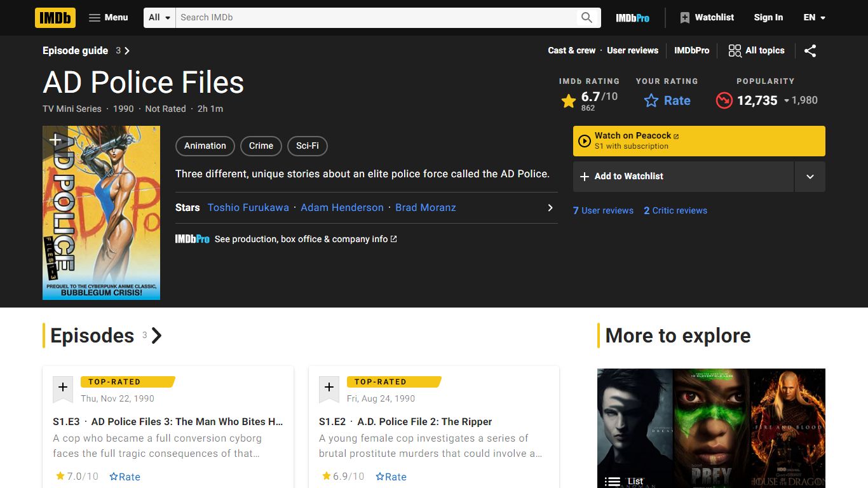Screen dimensions: 868x488
Task: Select the Crime genre chip
Action: pyautogui.click(x=261, y=146)
